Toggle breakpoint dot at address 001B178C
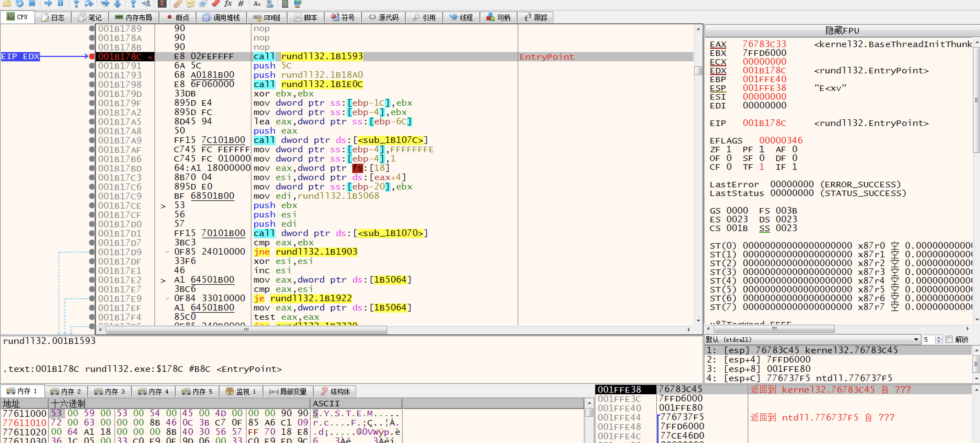Image resolution: width=980 pixels, height=443 pixels. (92, 57)
